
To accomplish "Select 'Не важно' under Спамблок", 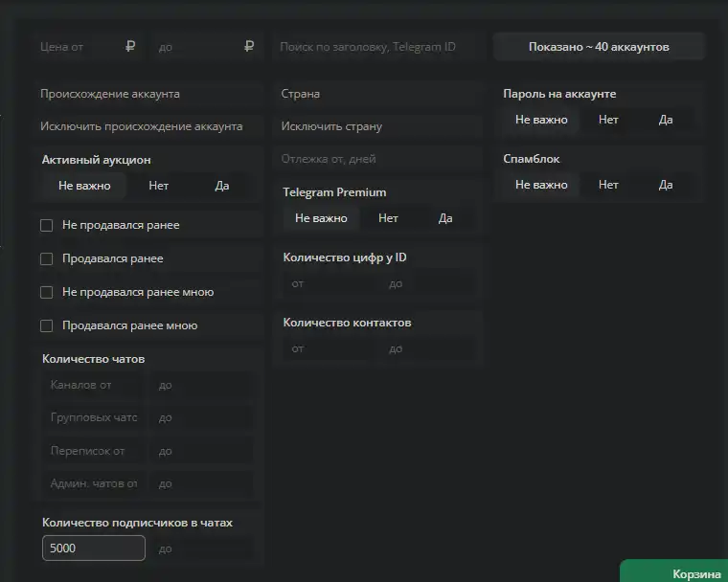I will pyautogui.click(x=541, y=185).
